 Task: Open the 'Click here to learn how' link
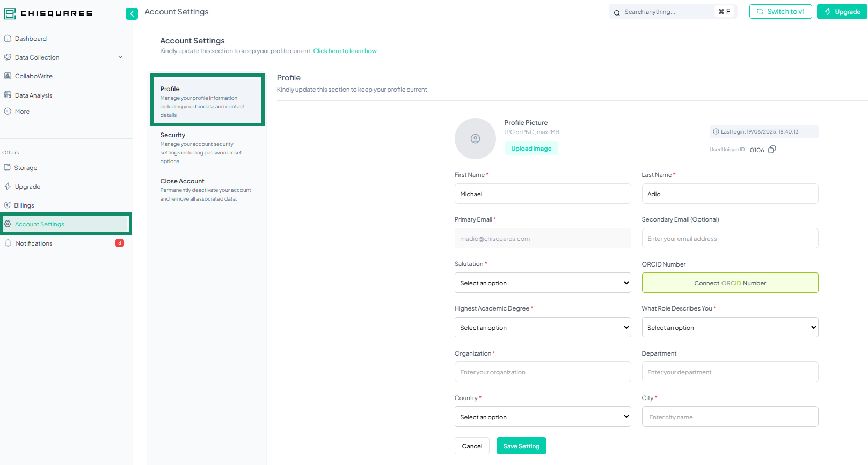tap(345, 51)
